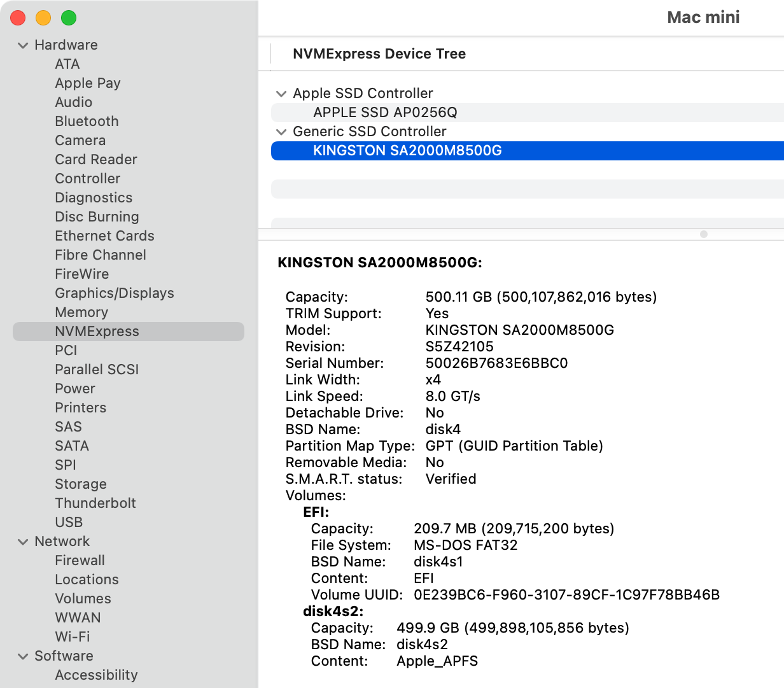Collapse the Software sidebar section
The image size is (784, 688).
[24, 657]
